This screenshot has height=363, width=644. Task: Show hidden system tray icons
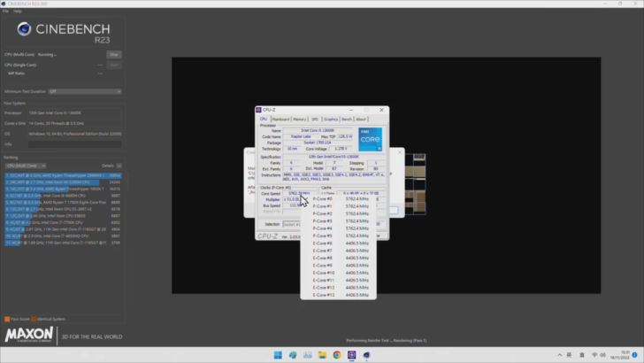[559, 355]
